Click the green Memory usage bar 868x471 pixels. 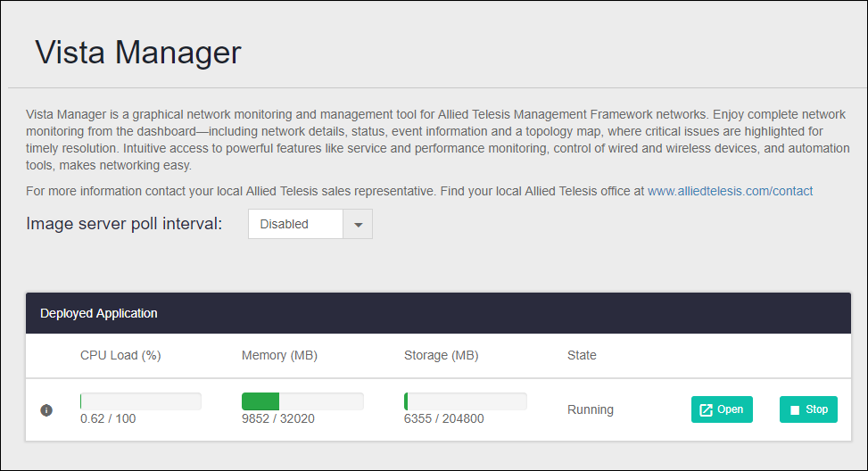coord(260,401)
